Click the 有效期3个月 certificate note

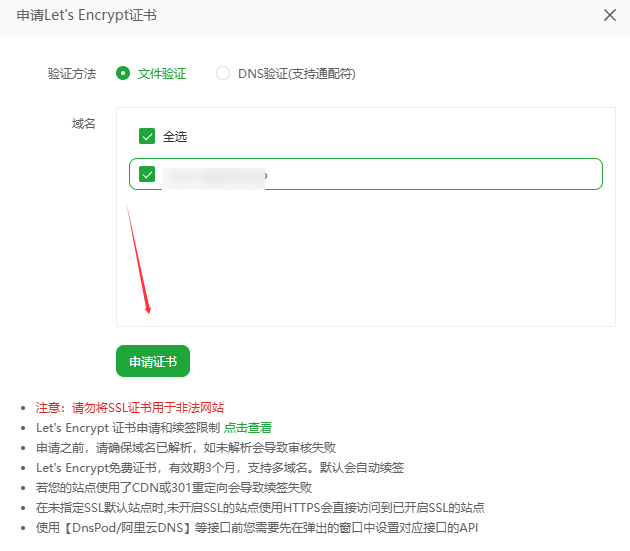[219, 467]
